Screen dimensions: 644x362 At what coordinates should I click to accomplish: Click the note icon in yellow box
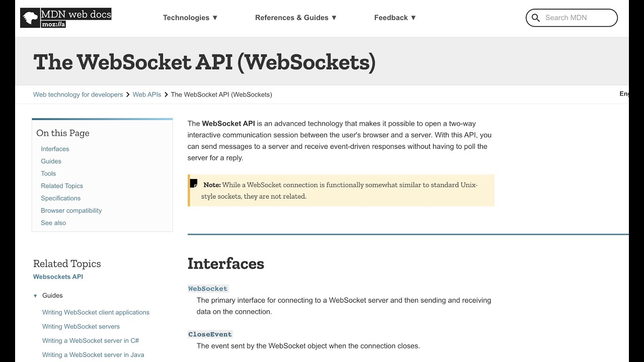194,184
